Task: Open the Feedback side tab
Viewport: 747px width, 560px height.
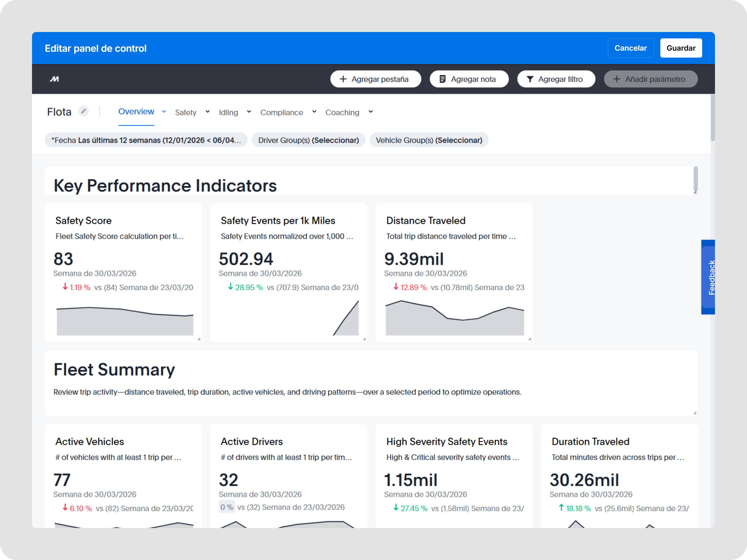Action: [709, 277]
